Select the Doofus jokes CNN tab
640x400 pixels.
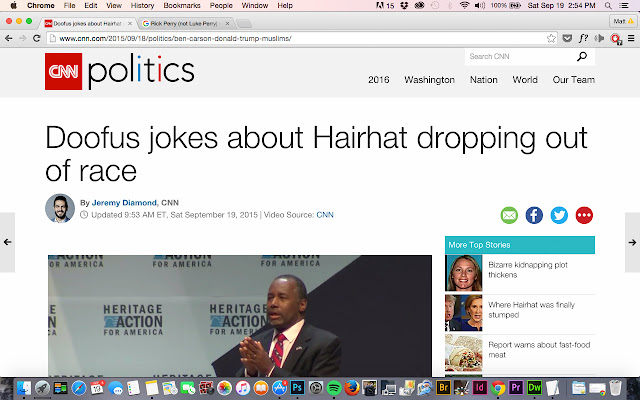pyautogui.click(x=89, y=23)
